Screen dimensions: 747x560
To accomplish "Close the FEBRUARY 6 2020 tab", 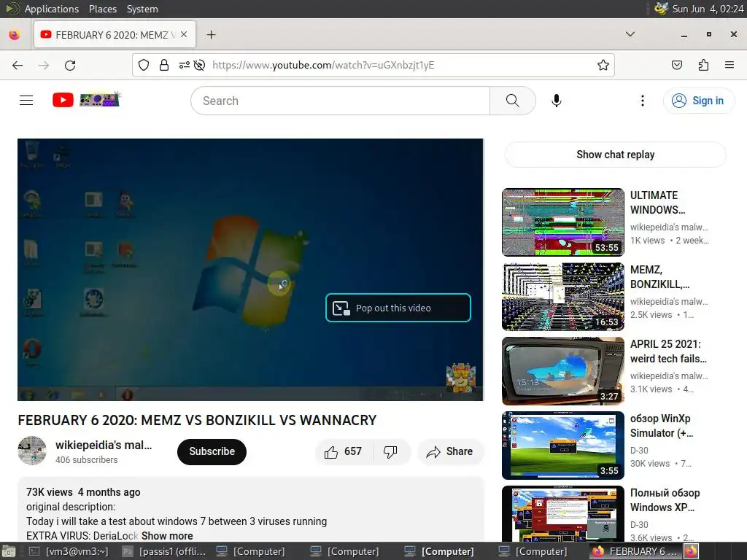I will click(184, 35).
